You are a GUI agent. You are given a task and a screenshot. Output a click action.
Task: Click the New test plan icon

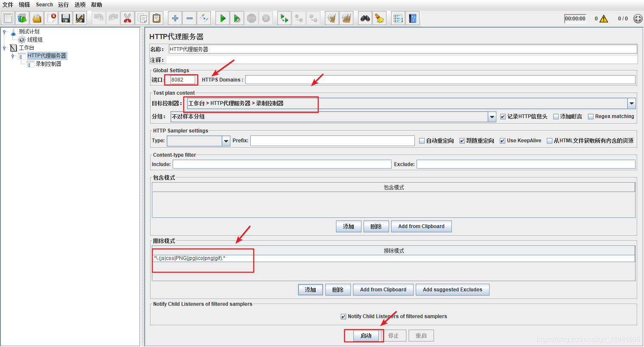8,18
